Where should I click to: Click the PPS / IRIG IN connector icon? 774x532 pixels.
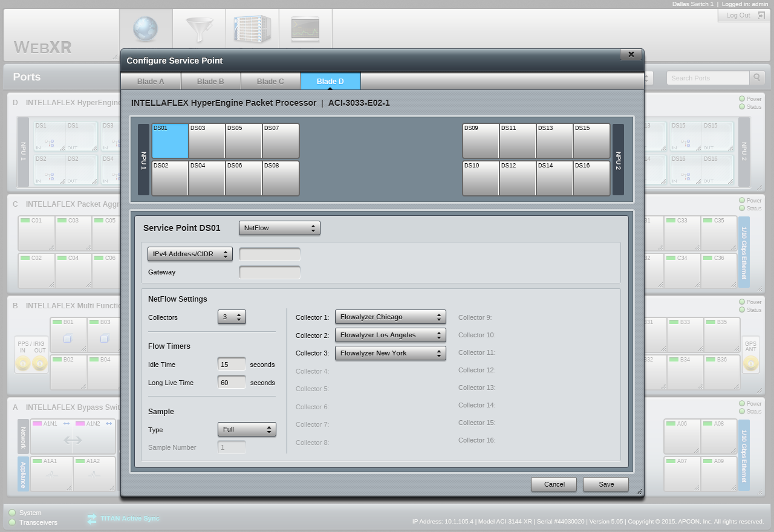click(23, 363)
